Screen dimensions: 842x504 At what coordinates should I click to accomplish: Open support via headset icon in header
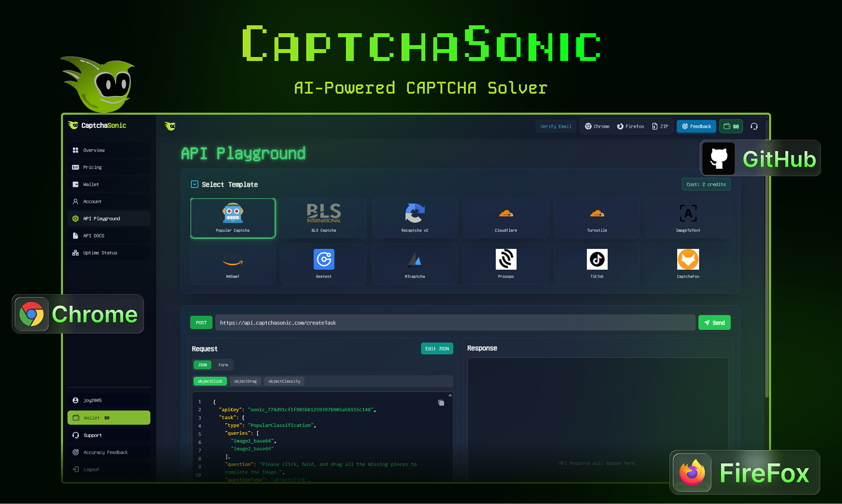[754, 127]
